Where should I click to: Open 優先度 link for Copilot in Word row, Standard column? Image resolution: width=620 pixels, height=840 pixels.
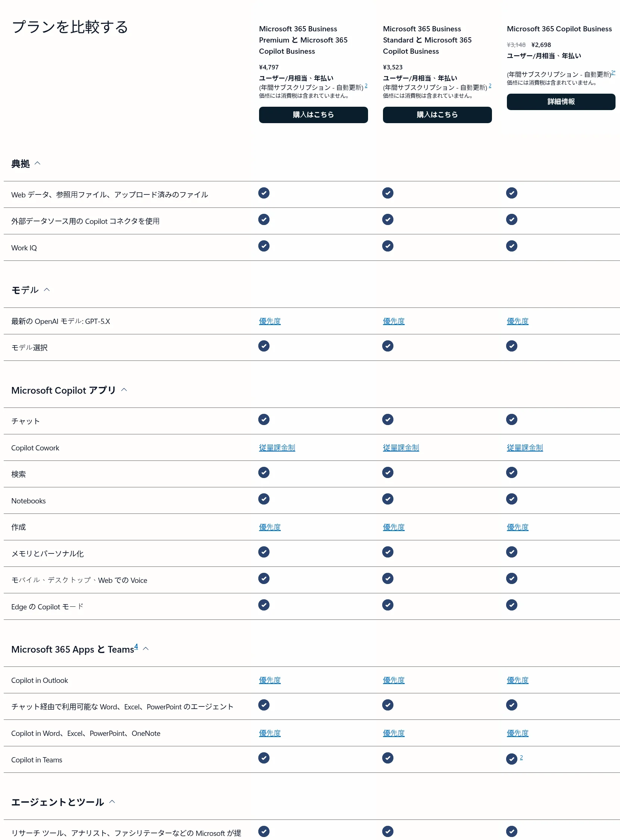(x=394, y=733)
